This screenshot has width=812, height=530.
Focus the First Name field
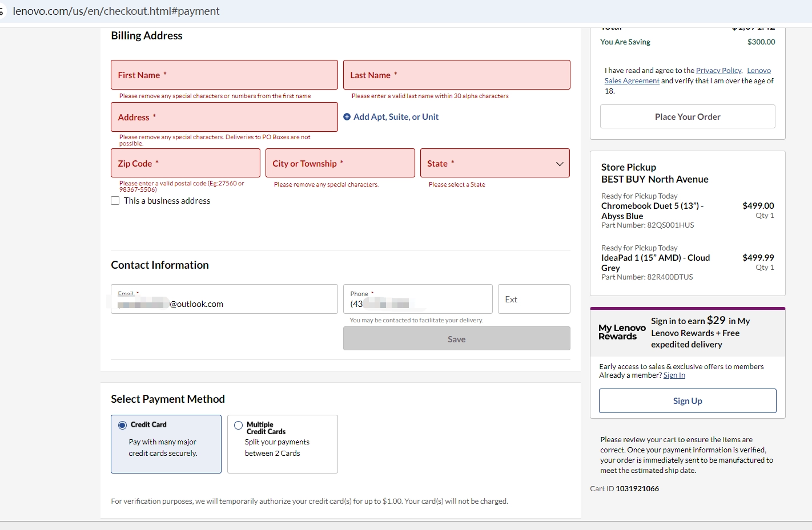click(x=224, y=75)
